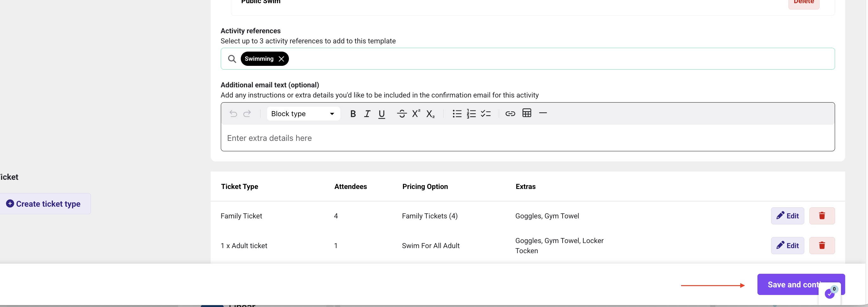
Task: Remove the Swimming activity reference tag
Action: click(x=281, y=59)
